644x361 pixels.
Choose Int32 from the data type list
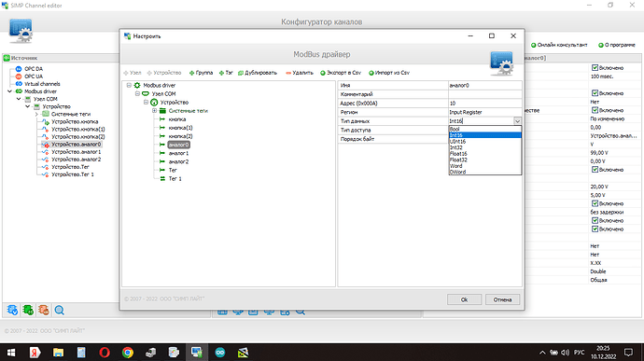485,147
